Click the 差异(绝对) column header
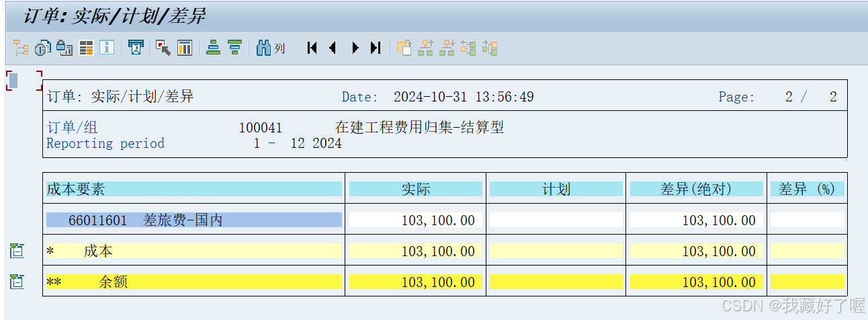This screenshot has width=868, height=320. point(696,189)
